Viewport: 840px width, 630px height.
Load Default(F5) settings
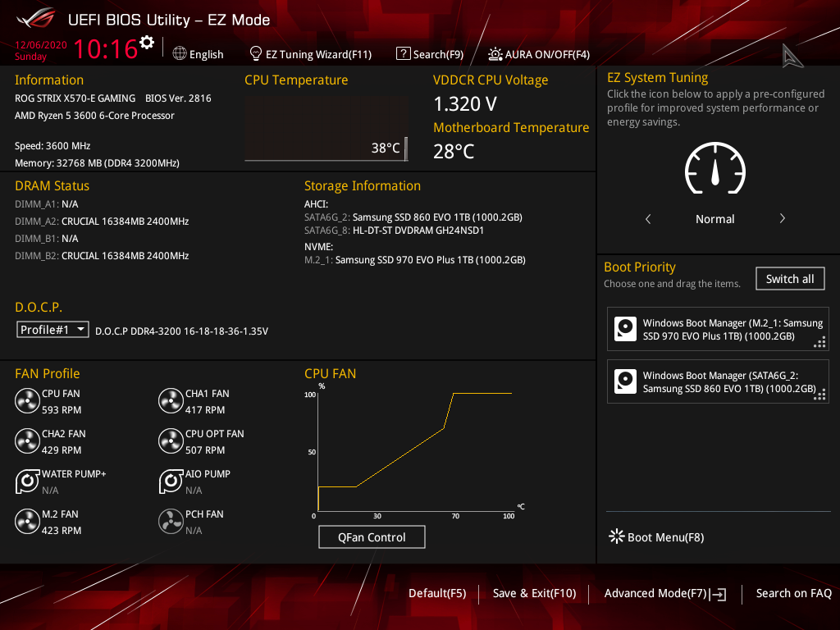[x=437, y=594]
